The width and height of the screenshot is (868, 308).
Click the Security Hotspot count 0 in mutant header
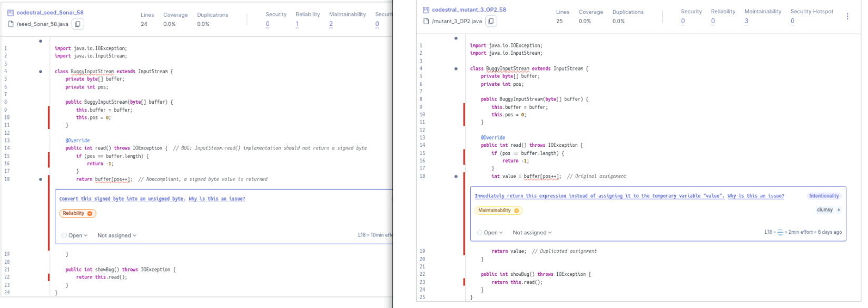coord(793,22)
